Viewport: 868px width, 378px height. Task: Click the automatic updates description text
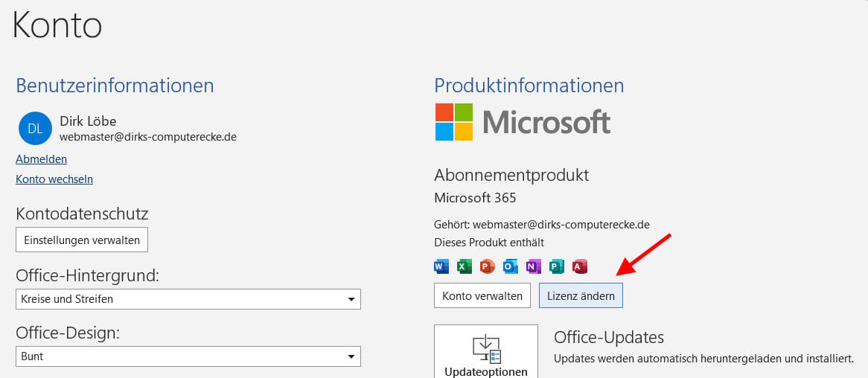coord(703,358)
